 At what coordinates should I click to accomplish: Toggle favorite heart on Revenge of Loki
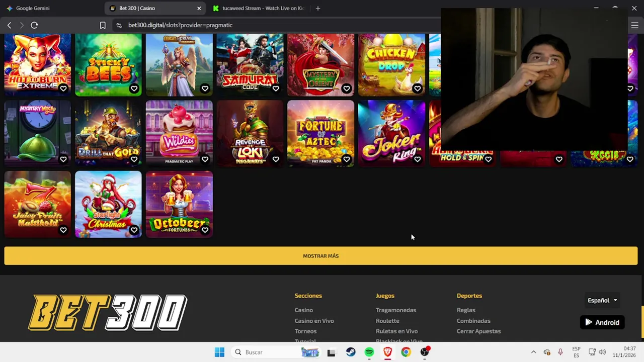[x=276, y=159]
